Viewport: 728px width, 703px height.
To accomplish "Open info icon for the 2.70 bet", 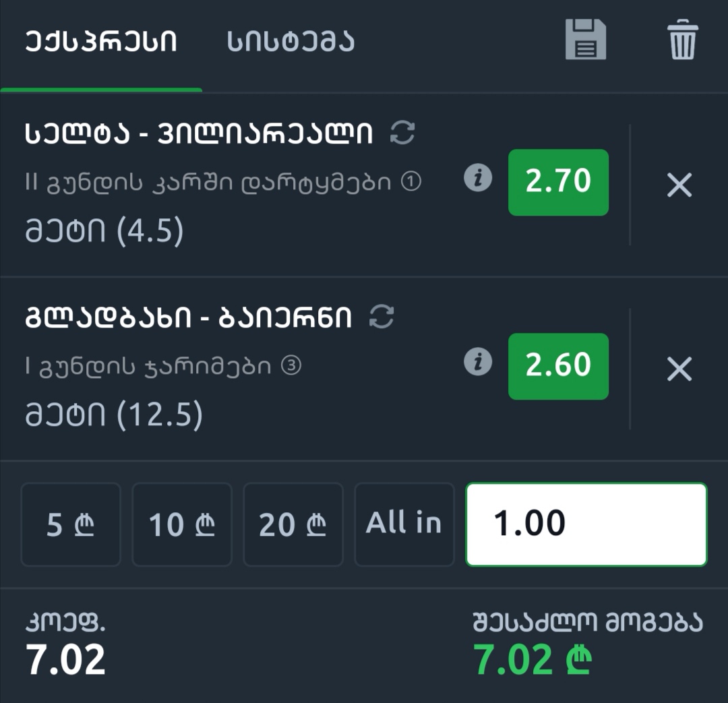I will (478, 179).
